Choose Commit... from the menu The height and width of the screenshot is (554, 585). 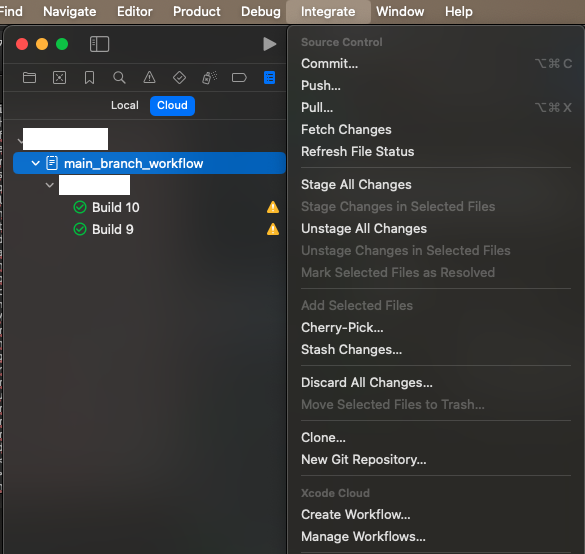coord(436,63)
